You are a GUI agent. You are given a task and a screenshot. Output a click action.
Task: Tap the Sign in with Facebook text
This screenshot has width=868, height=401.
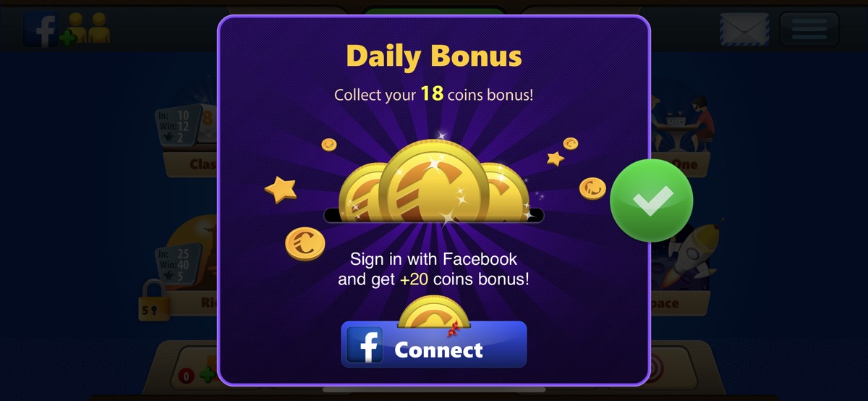coord(434,258)
